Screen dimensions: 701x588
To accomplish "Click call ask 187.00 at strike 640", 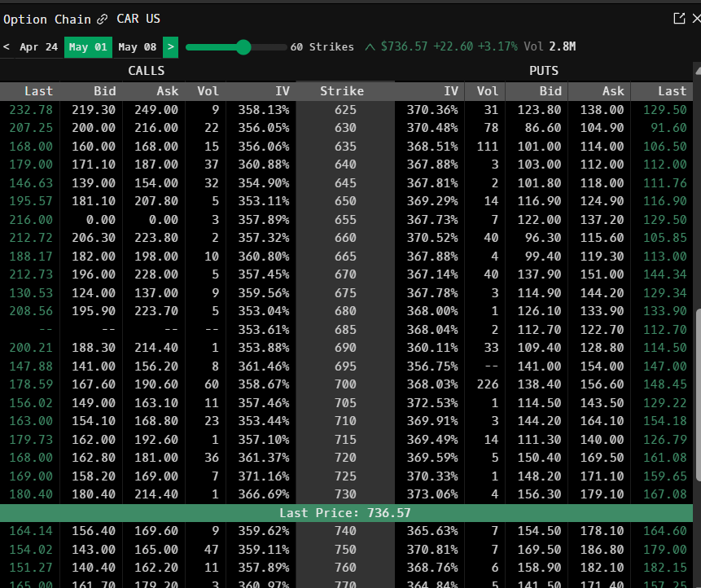I will [x=156, y=165].
